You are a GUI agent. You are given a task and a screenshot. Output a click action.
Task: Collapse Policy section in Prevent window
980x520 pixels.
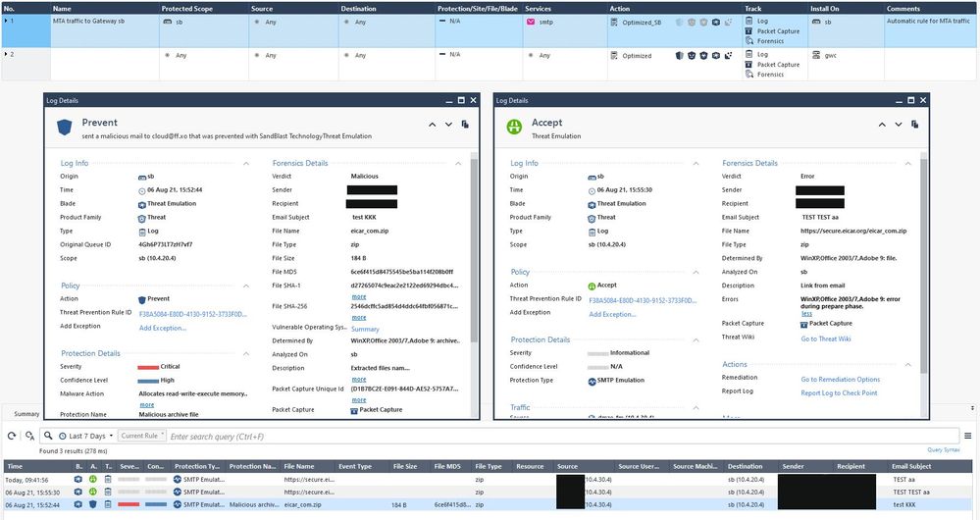(245, 286)
